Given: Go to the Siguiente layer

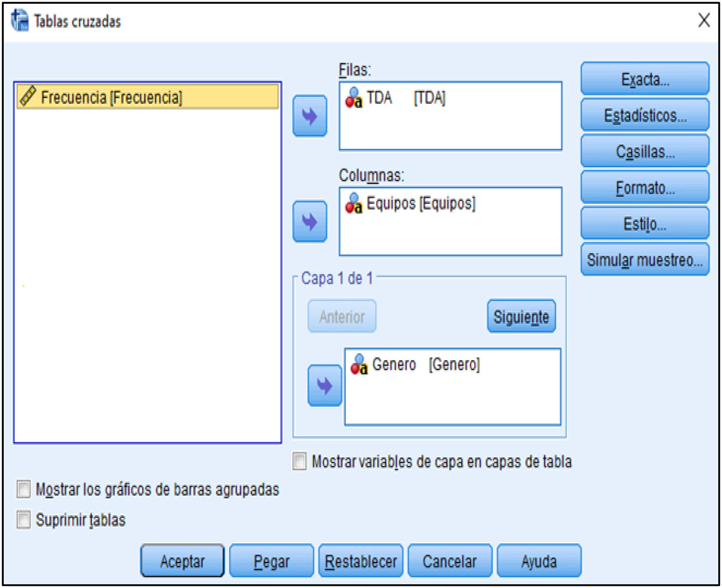Looking at the screenshot, I should [521, 317].
